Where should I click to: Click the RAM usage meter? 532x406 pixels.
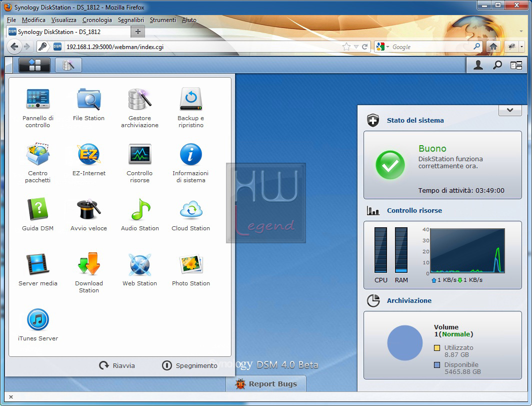(x=401, y=250)
